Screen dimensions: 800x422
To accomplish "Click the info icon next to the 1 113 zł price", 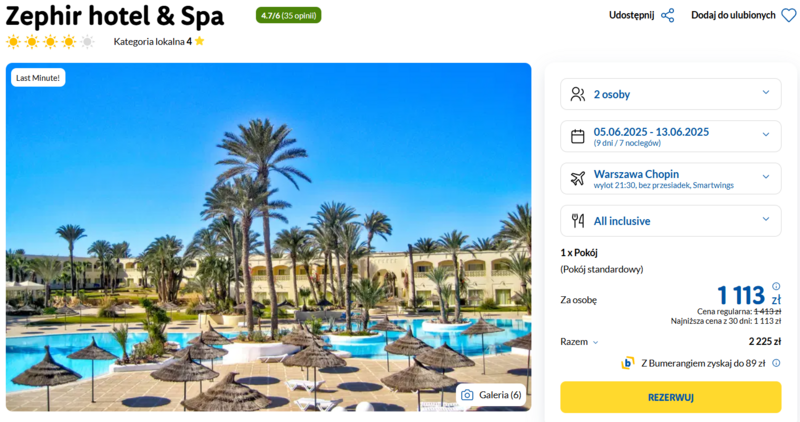I will (x=776, y=286).
